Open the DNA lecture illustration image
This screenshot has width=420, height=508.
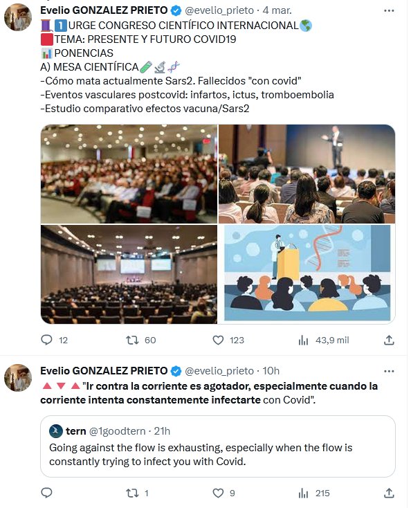(307, 274)
